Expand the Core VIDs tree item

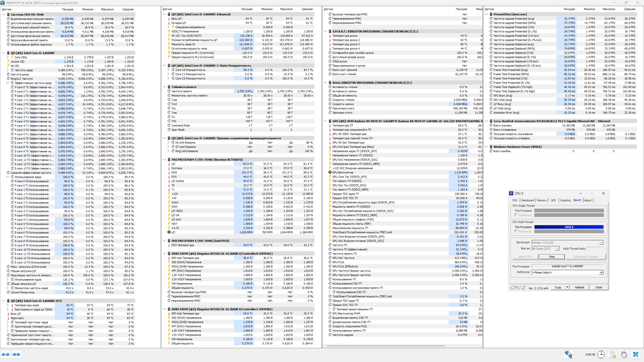(8, 57)
